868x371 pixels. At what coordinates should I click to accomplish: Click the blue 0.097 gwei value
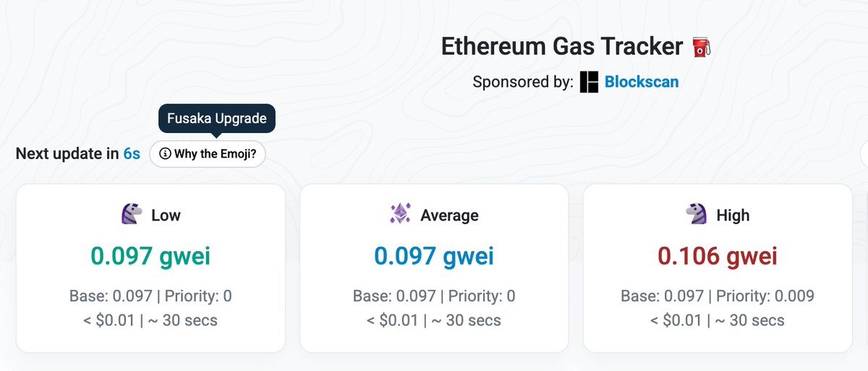tap(434, 256)
